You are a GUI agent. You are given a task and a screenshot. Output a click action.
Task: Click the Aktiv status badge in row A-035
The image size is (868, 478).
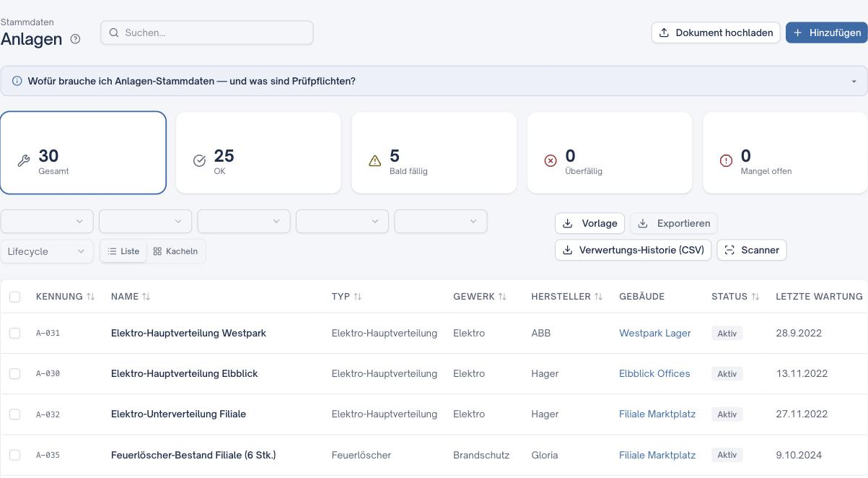(x=727, y=455)
